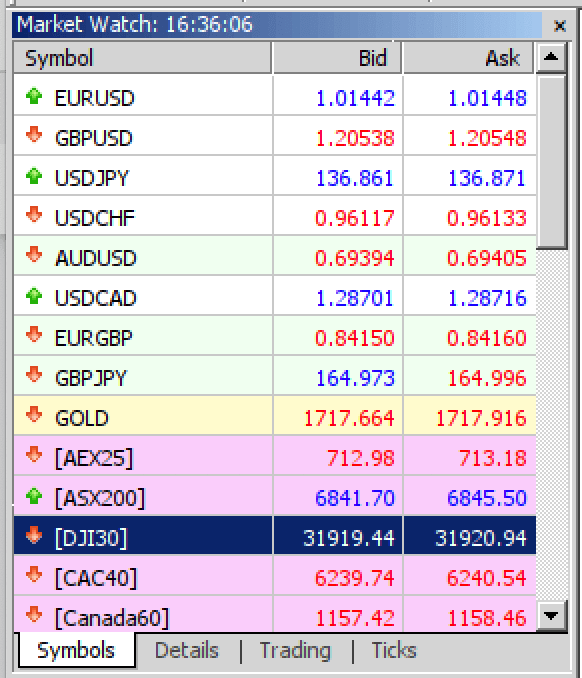Click [DJI30] bid price 31919.44
The width and height of the screenshot is (582, 678).
[349, 538]
